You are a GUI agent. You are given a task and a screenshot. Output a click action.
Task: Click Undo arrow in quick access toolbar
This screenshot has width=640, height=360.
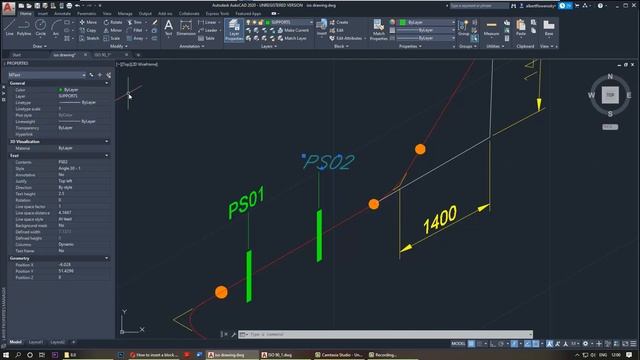coord(77,6)
